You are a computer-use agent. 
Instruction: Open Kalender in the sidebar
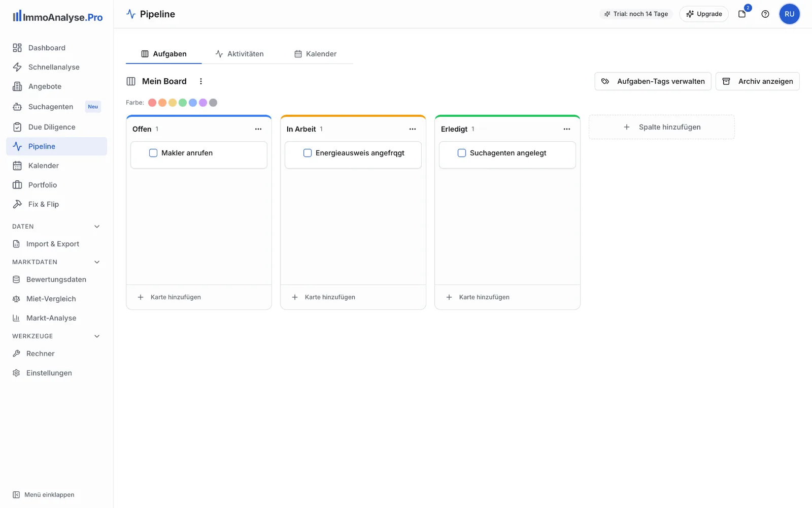point(56,166)
